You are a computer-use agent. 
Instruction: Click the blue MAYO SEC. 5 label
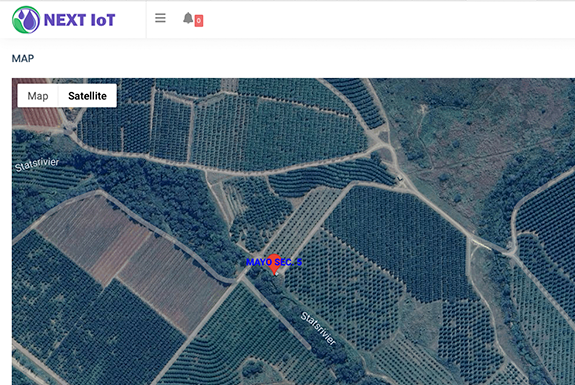pos(274,262)
